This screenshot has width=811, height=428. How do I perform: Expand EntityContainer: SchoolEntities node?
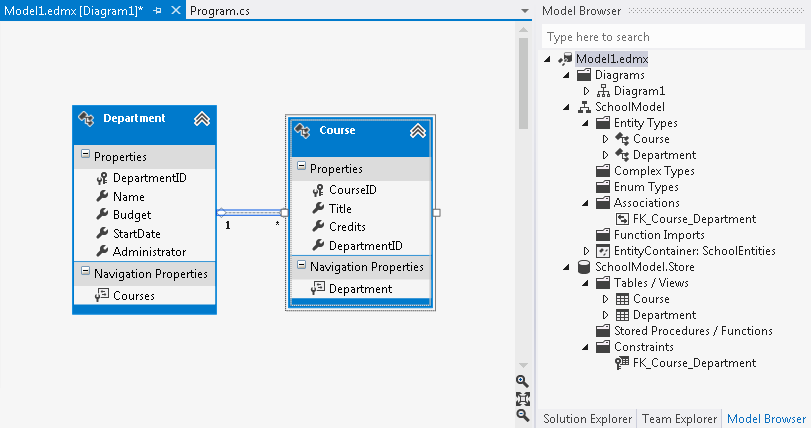pyautogui.click(x=586, y=251)
